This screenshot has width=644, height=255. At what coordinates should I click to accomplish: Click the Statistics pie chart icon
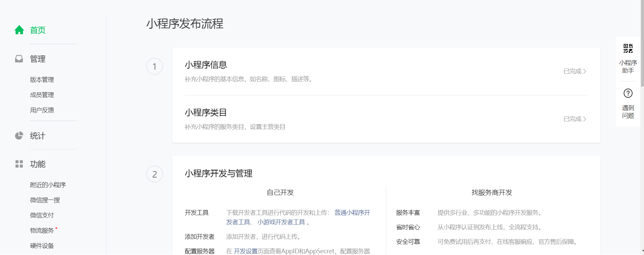pyautogui.click(x=19, y=136)
